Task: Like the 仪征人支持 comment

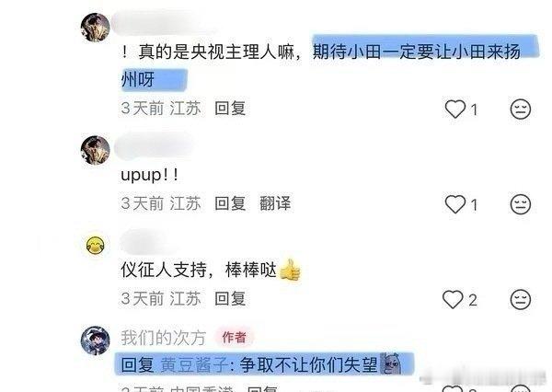Action: pos(453,299)
